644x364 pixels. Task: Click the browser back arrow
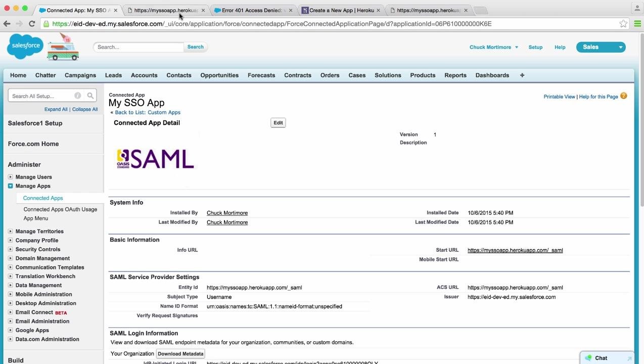[7, 24]
